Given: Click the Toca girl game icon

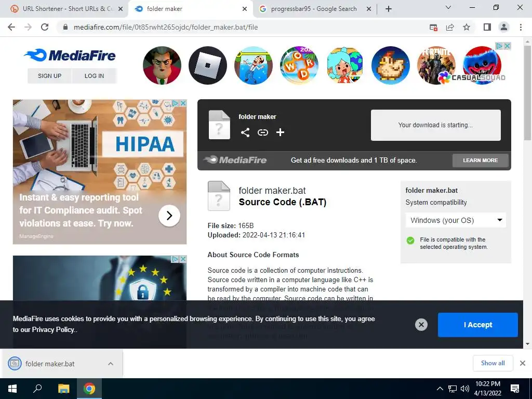Looking at the screenshot, I should tap(345, 65).
